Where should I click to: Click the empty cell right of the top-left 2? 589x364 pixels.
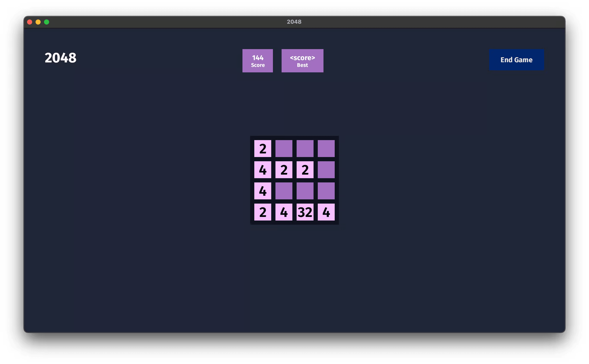284,148
